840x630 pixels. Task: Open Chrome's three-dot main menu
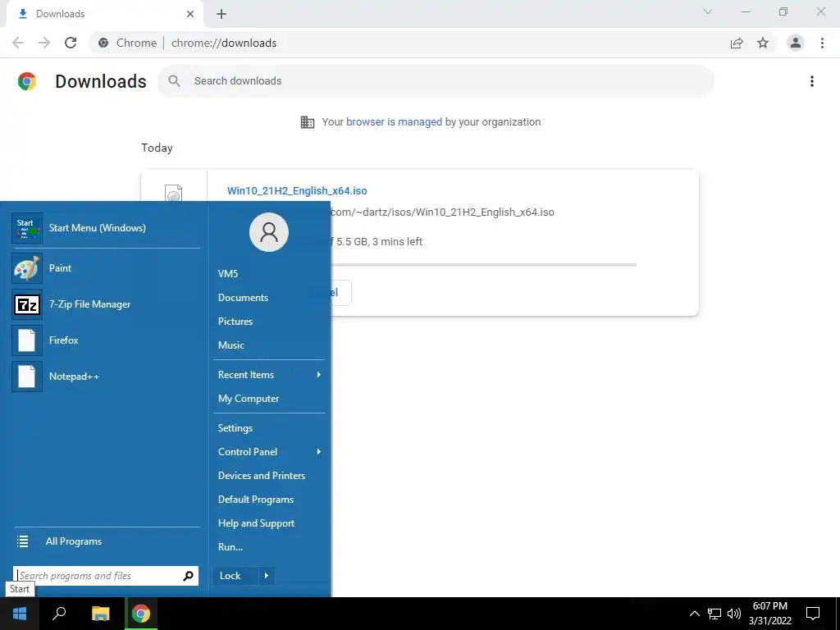pyautogui.click(x=822, y=43)
